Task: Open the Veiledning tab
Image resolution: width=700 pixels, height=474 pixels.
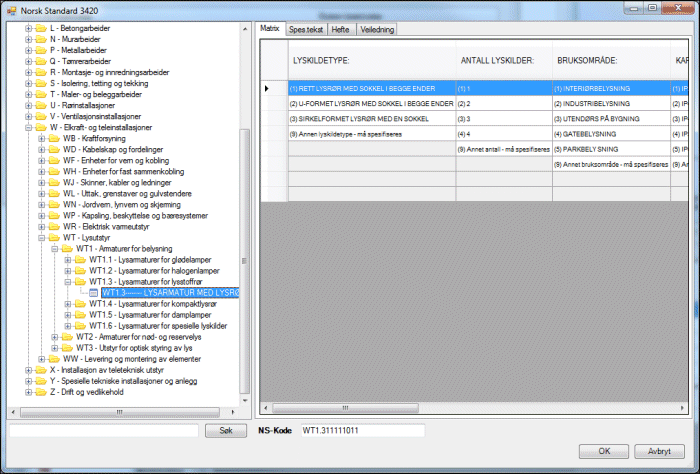Action: 376,30
